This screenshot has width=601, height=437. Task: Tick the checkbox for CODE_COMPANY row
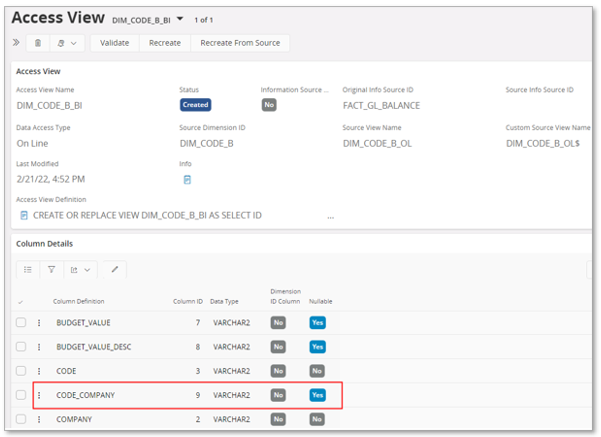(x=21, y=395)
